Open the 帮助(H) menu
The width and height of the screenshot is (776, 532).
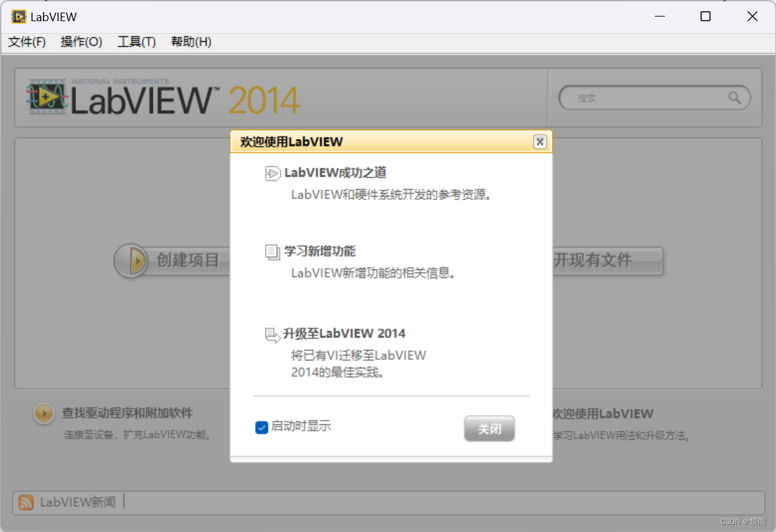tap(191, 42)
